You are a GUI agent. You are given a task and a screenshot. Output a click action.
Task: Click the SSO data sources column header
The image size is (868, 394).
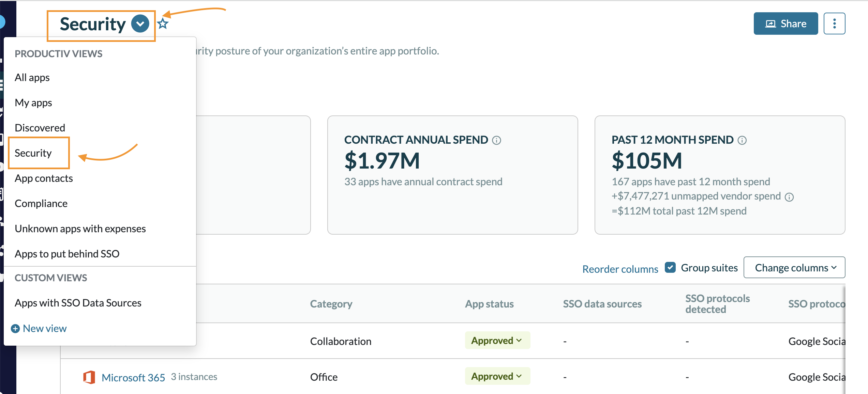point(602,304)
